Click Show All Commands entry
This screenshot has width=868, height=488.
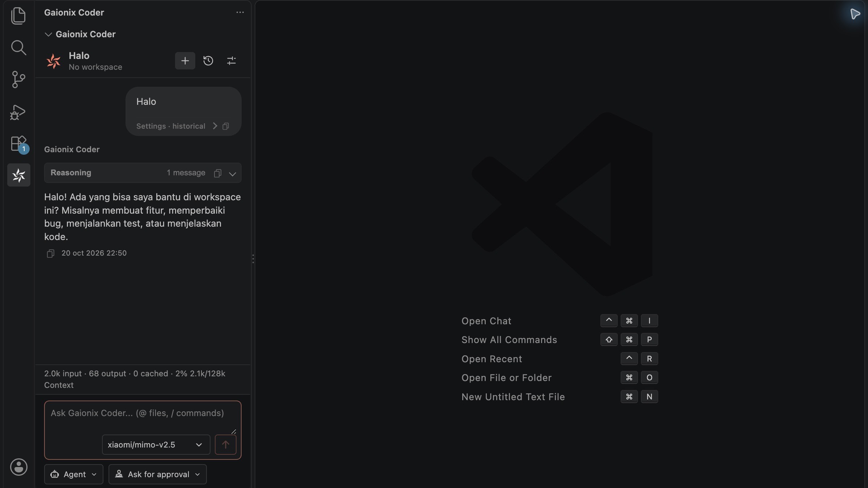[509, 340]
